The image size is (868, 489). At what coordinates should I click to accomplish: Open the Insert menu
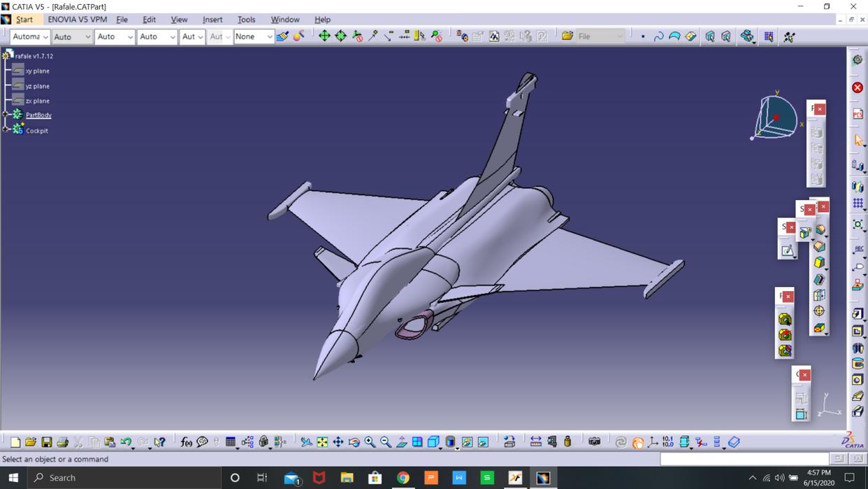tap(212, 20)
